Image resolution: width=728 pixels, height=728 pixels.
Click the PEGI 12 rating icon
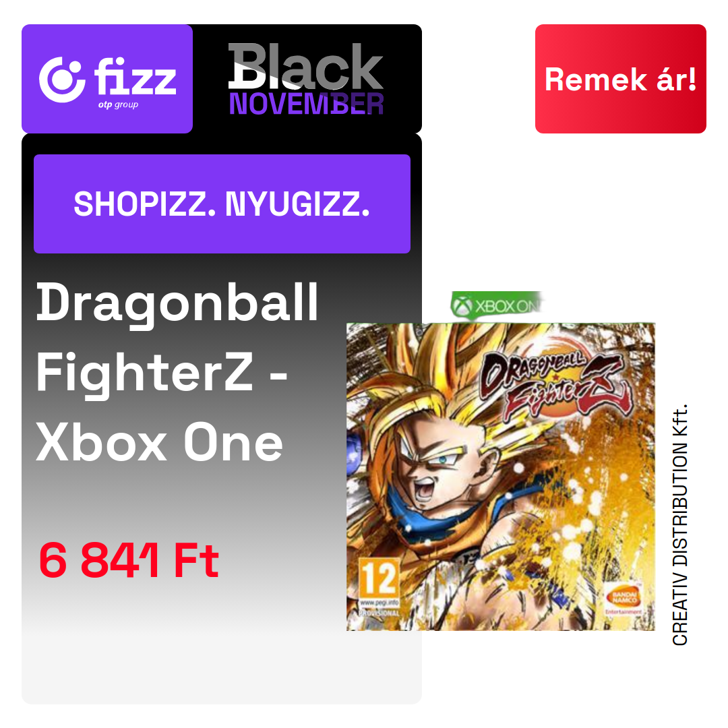point(380,578)
